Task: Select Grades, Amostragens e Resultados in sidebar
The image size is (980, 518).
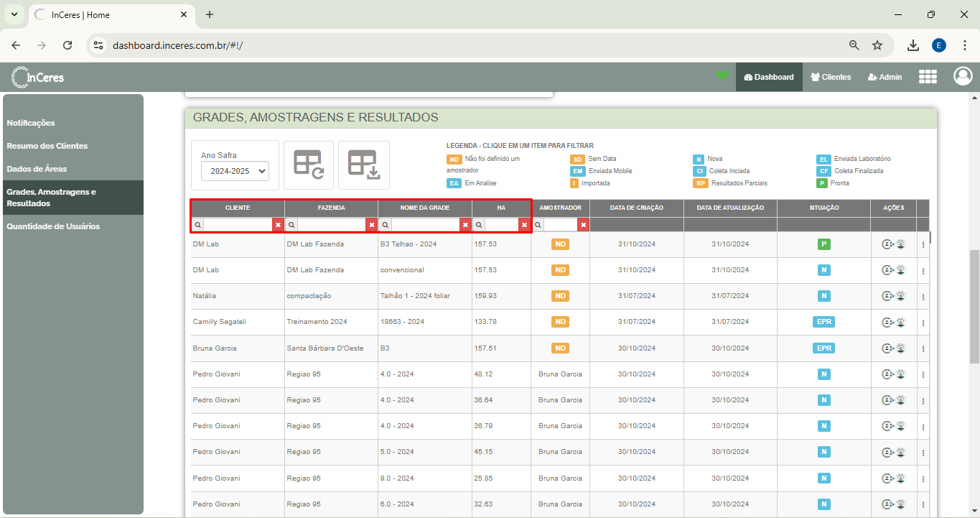Action: coord(72,198)
